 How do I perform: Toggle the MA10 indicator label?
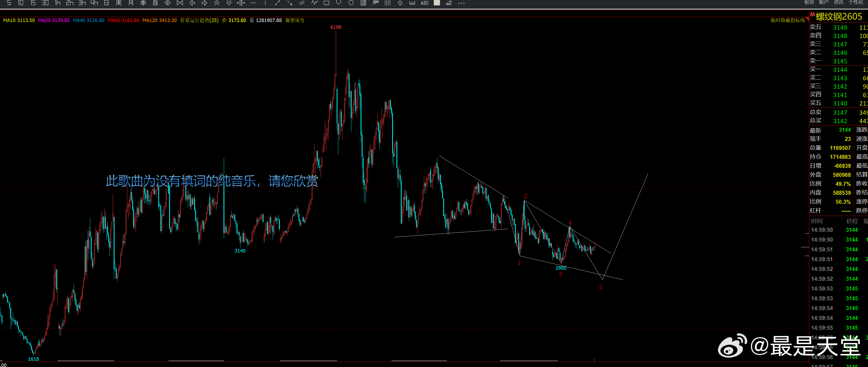click(19, 20)
